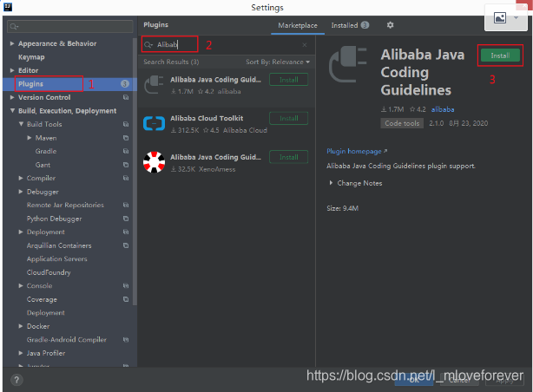This screenshot has height=392, width=533.
Task: Collapse Build, Execution, Deployment section
Action: (x=12, y=111)
